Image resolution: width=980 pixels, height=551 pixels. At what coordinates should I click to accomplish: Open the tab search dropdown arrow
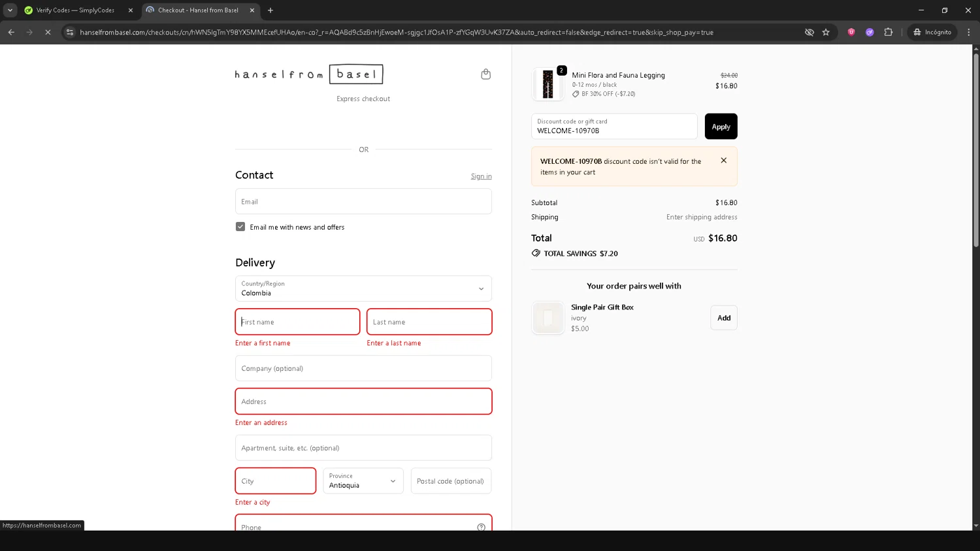click(10, 10)
